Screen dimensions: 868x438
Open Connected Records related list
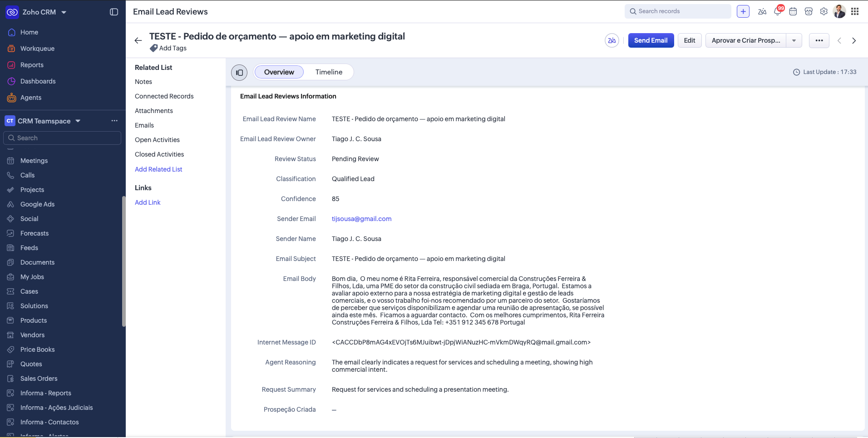pos(164,96)
